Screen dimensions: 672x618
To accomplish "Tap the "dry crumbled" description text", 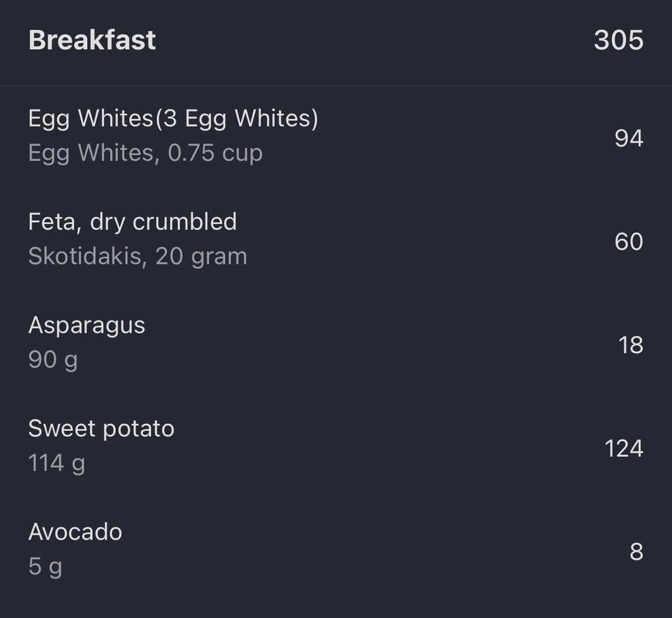I will coord(163,222).
